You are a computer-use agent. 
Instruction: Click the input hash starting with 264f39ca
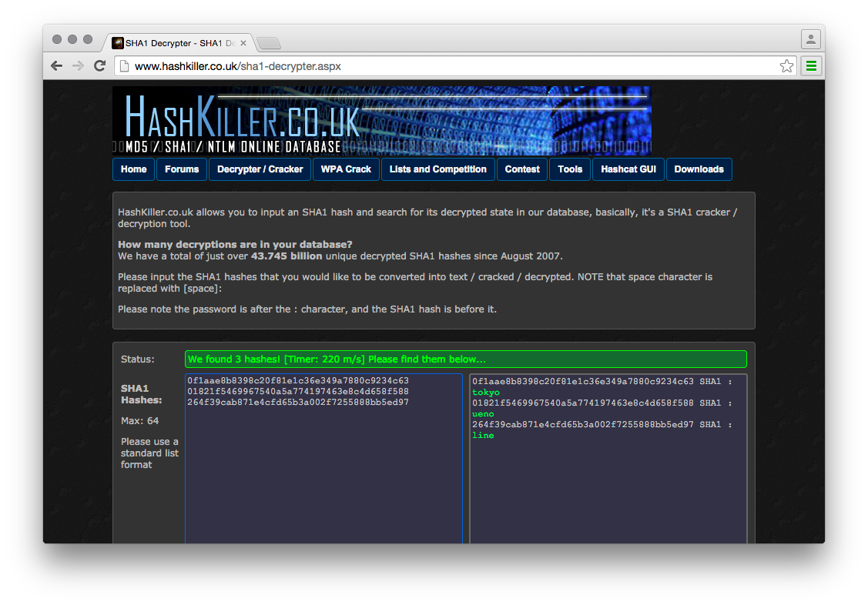click(x=298, y=402)
